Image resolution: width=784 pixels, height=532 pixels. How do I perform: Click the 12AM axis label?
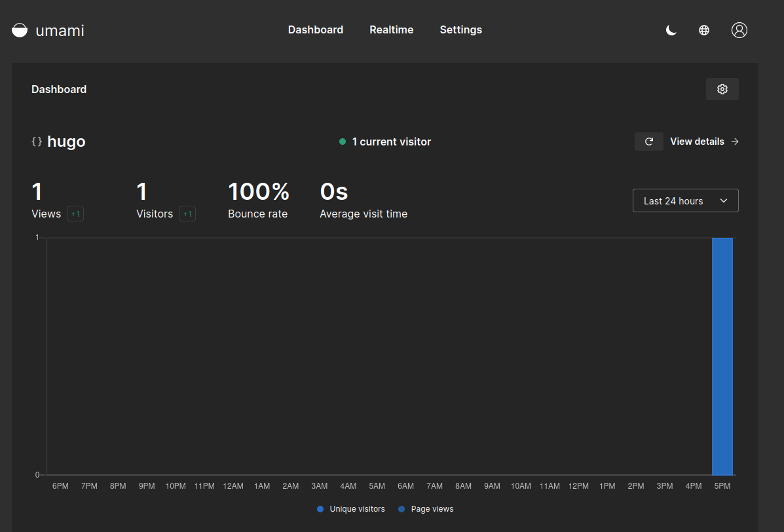(x=233, y=486)
